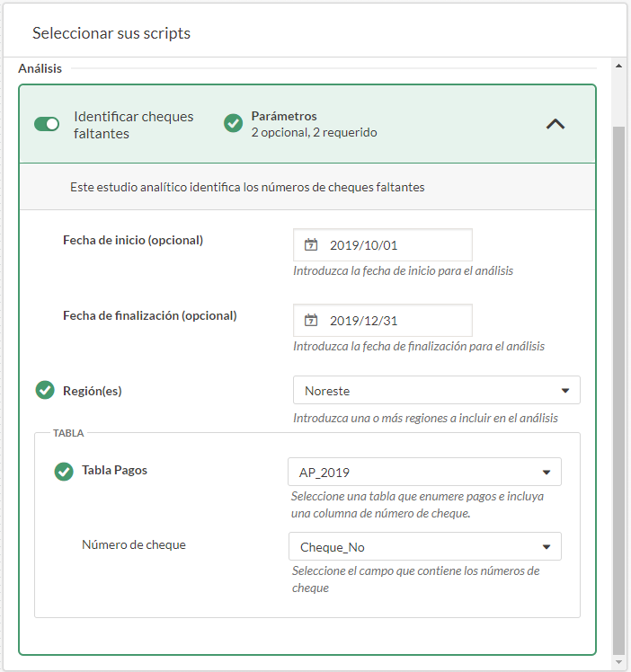Screen dimensions: 631x672
Task: Open the Región(es) Noreste dropdown
Action: tap(436, 391)
